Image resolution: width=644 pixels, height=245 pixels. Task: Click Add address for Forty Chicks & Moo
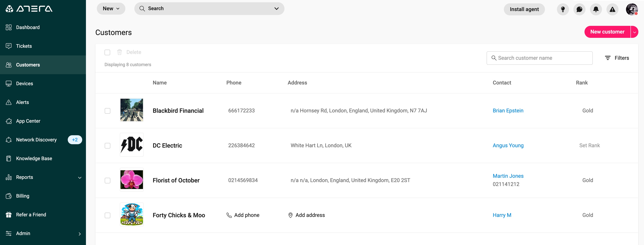pyautogui.click(x=306, y=215)
